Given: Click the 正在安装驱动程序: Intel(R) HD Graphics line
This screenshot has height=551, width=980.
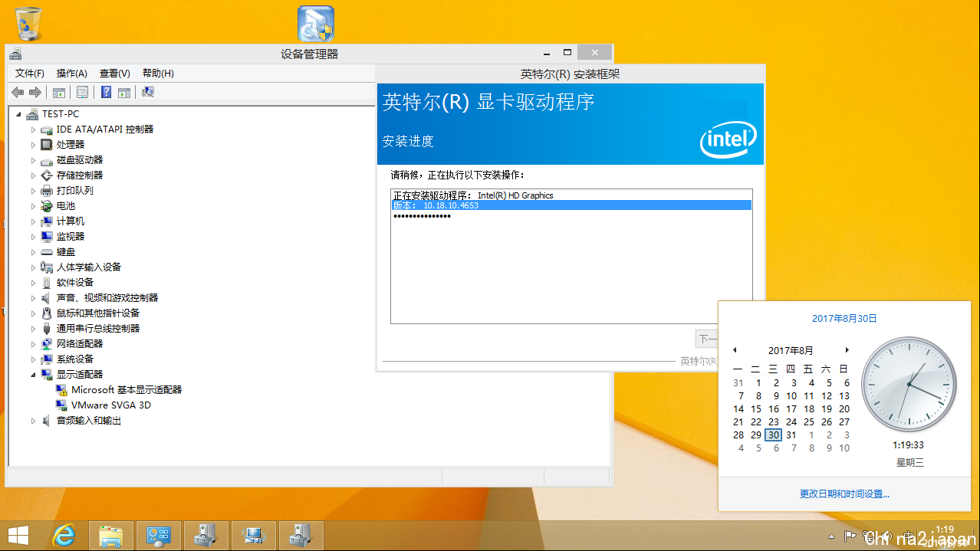Looking at the screenshot, I should click(x=473, y=195).
